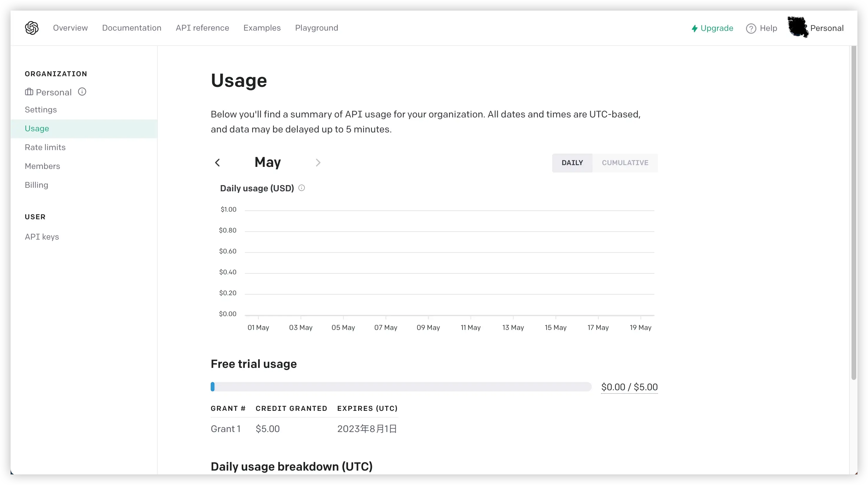
Task: Click info icon next to Personal organization
Action: [x=82, y=92]
